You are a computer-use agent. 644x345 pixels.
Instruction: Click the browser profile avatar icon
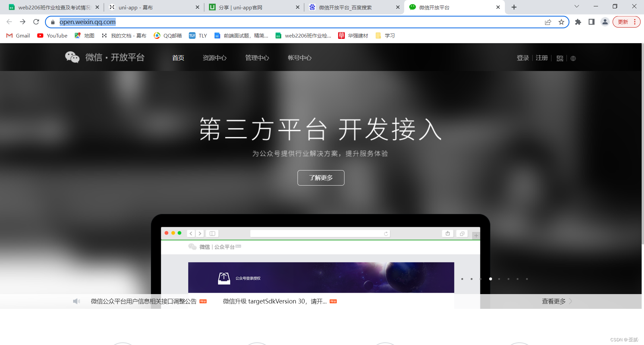click(605, 22)
